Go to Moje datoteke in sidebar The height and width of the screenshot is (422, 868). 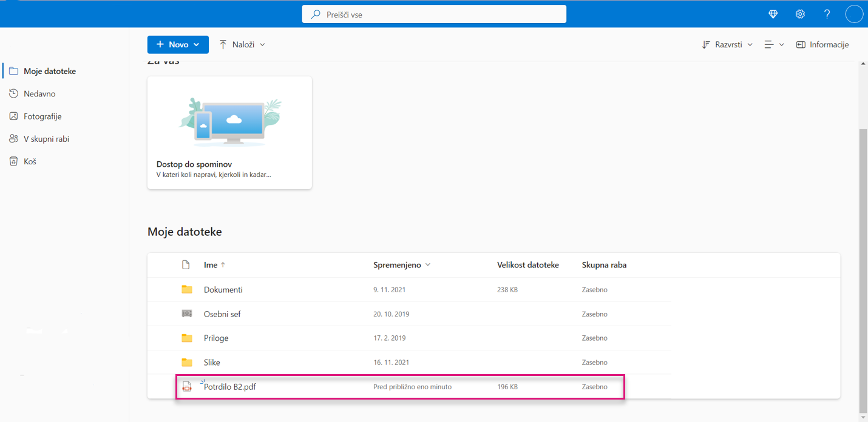[50, 71]
